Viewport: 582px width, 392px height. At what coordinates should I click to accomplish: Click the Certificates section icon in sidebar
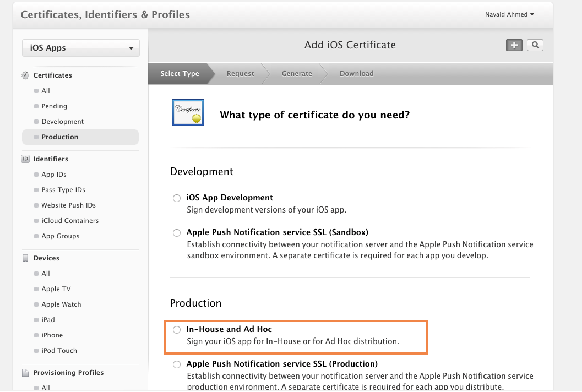click(25, 75)
